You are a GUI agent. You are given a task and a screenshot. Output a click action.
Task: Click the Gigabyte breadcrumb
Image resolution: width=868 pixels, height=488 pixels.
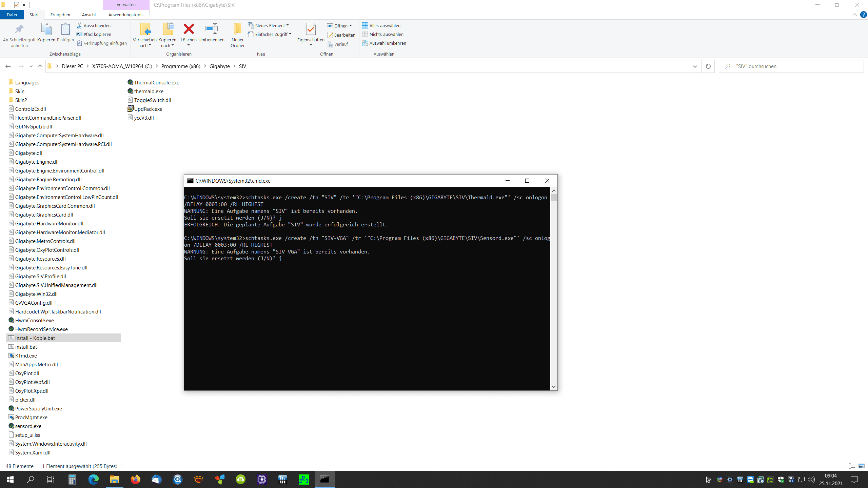point(220,66)
